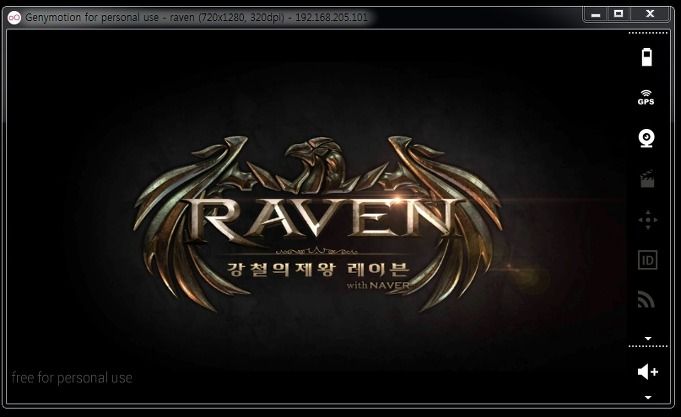Maximize the Genymotion window

(x=618, y=14)
